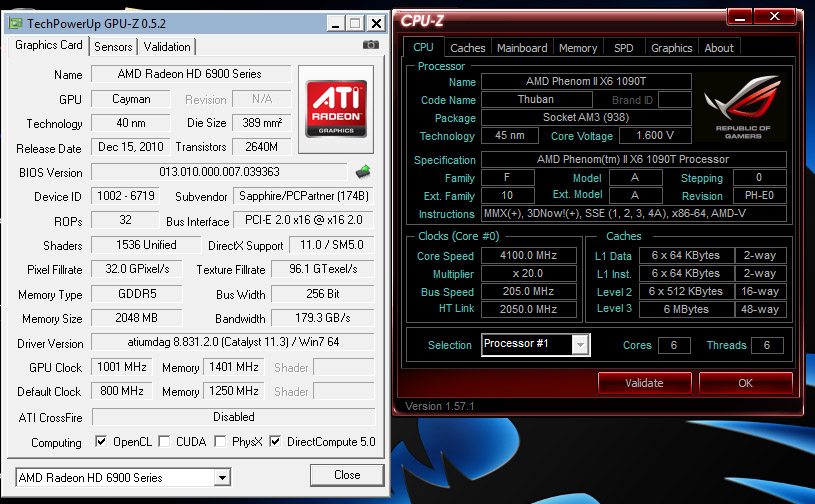Click the Code Name Thuban value

pyautogui.click(x=536, y=99)
